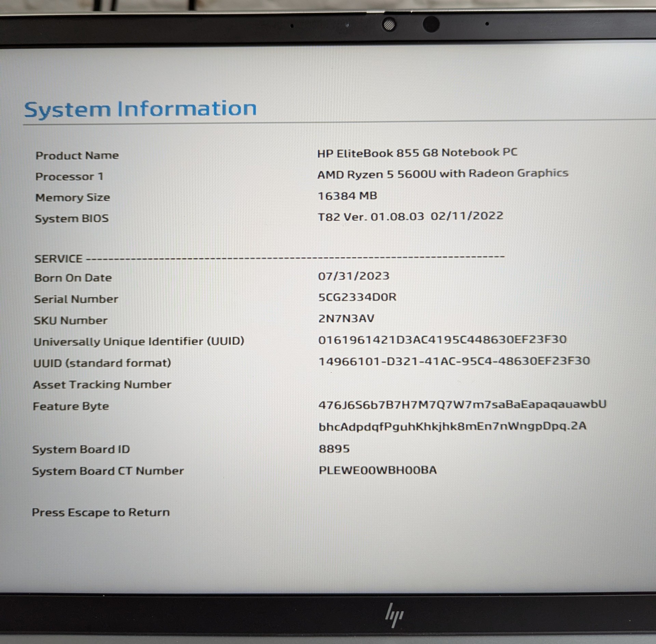
Task: Click the Product Name label
Action: pyautogui.click(x=77, y=156)
